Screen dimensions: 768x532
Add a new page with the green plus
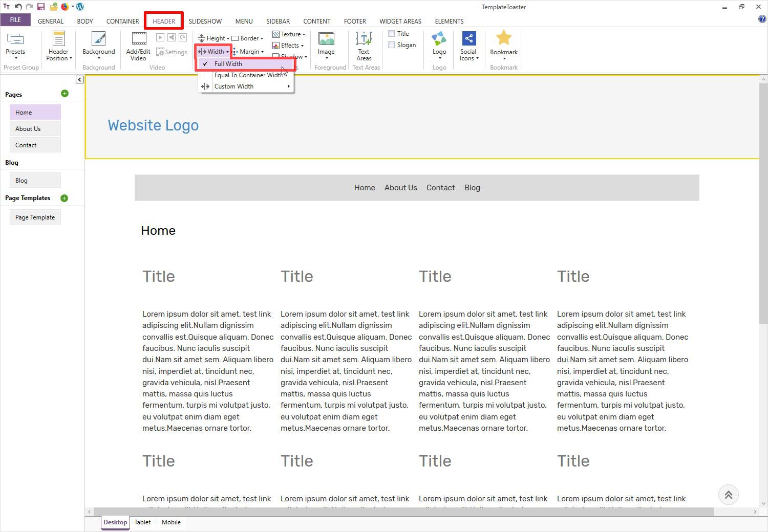(x=65, y=94)
